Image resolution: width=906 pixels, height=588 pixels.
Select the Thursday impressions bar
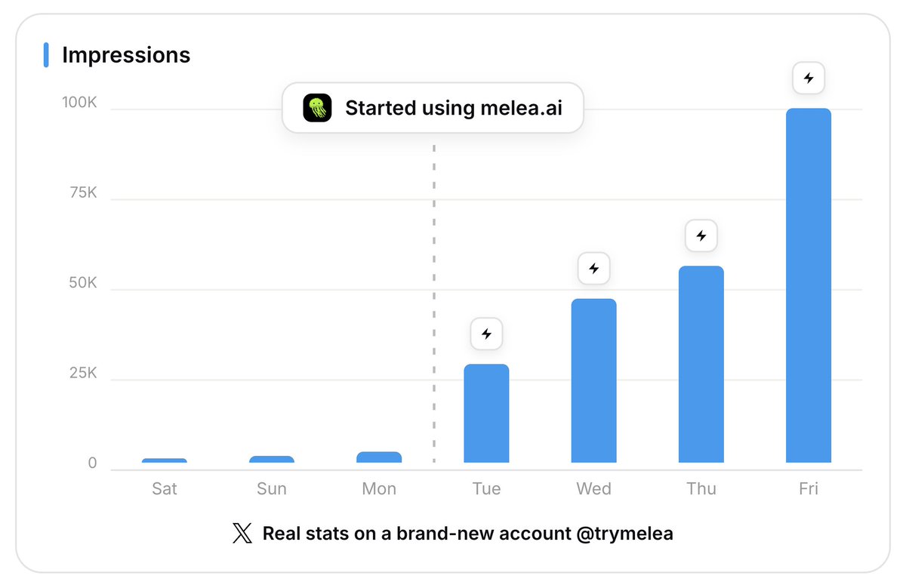(701, 364)
